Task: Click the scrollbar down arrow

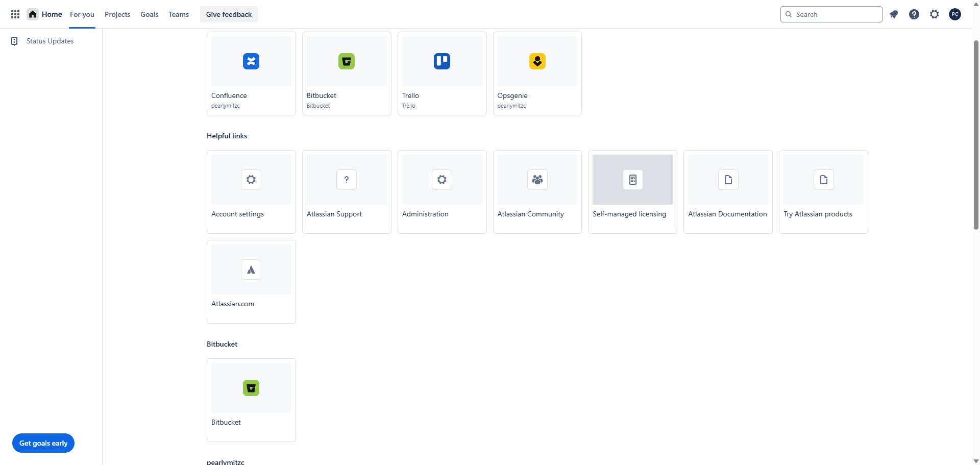Action: [x=976, y=461]
